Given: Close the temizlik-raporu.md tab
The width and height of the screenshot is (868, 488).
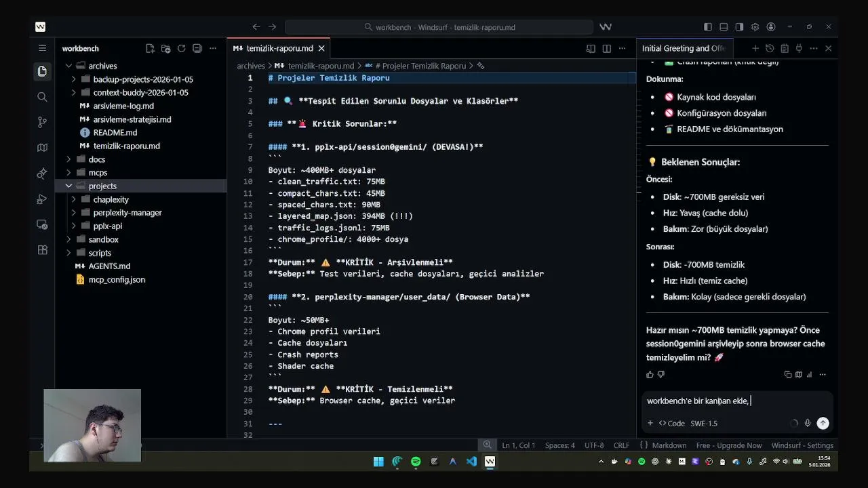Looking at the screenshot, I should (321, 48).
